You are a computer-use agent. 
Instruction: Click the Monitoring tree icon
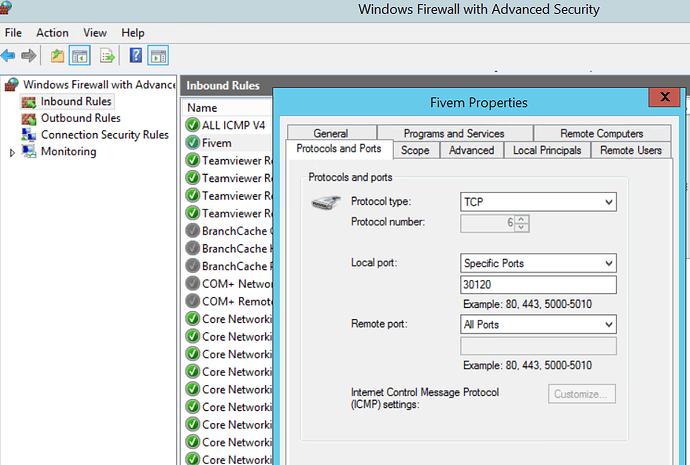point(29,151)
